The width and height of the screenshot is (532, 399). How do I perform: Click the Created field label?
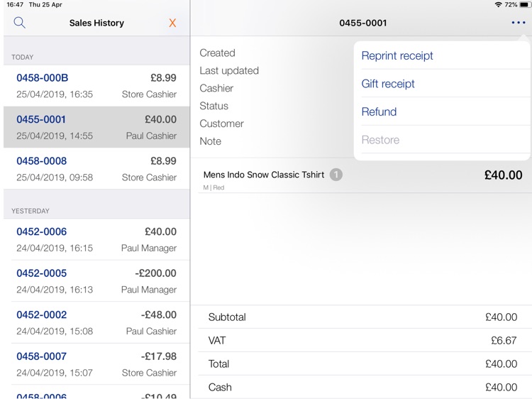tap(218, 53)
